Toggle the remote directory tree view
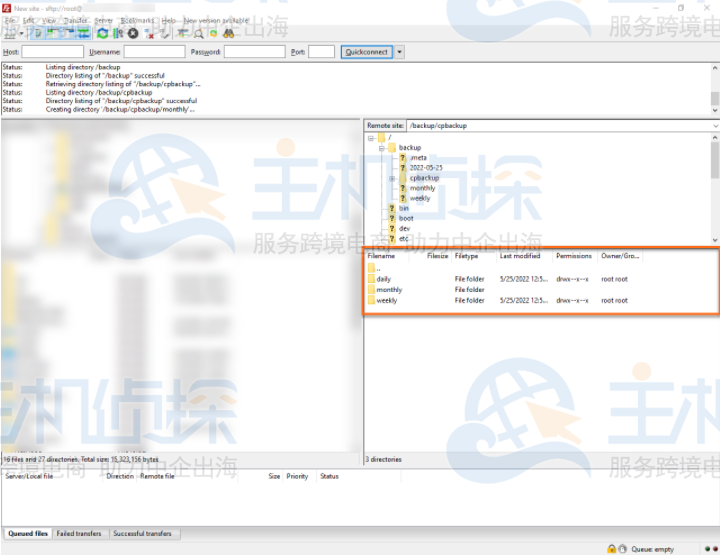The width and height of the screenshot is (720, 556). [68, 34]
